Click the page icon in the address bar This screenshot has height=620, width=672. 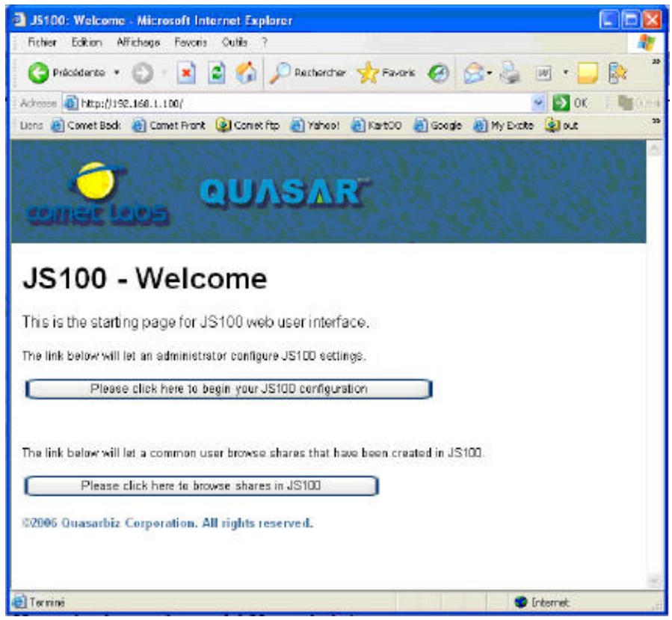click(x=71, y=103)
